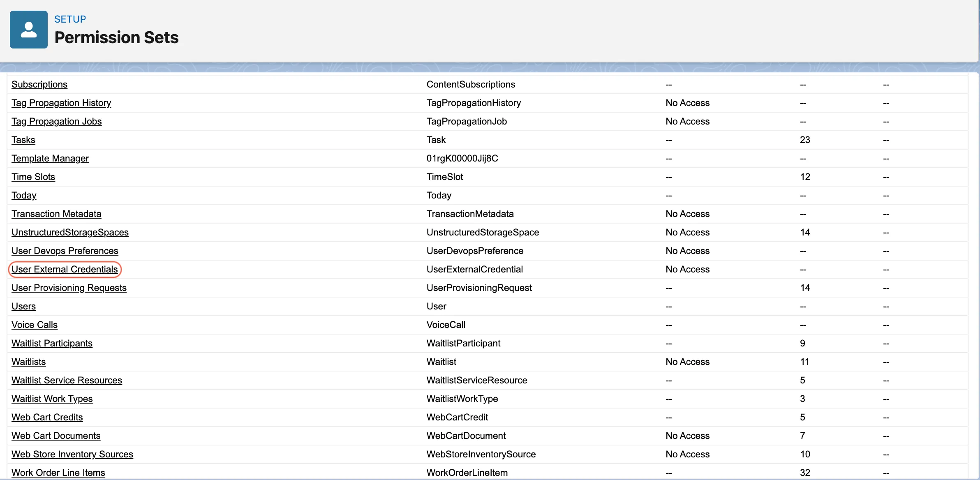The image size is (980, 480).
Task: Select the WaitlistWorkType API name
Action: (462, 399)
